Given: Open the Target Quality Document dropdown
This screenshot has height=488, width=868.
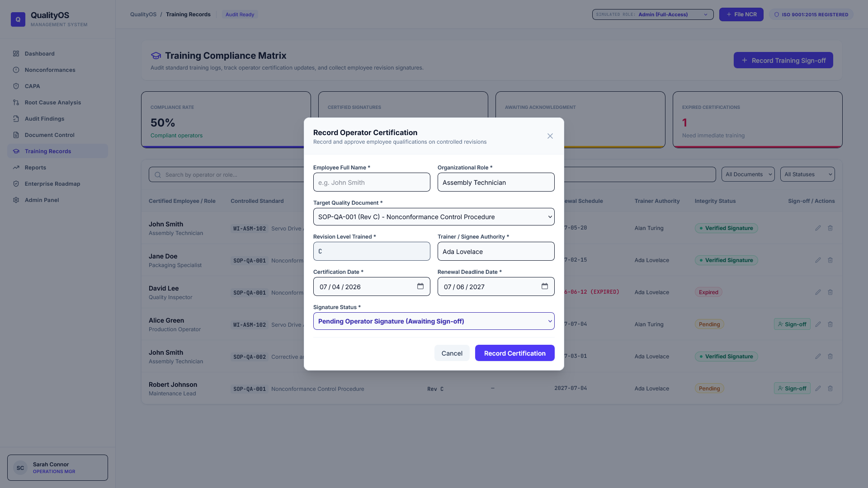Looking at the screenshot, I should click(x=434, y=217).
